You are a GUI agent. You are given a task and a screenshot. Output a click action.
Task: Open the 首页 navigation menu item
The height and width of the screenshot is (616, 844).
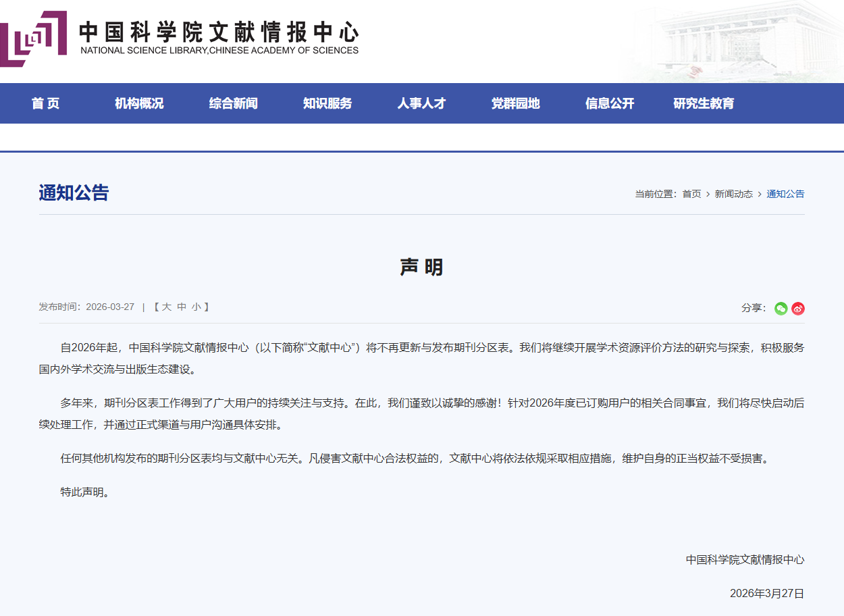(45, 103)
